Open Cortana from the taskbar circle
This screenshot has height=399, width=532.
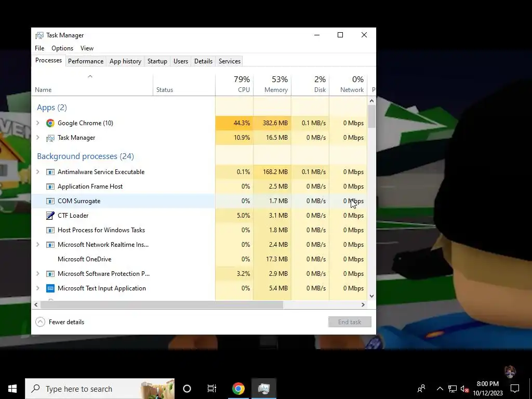[187, 389]
